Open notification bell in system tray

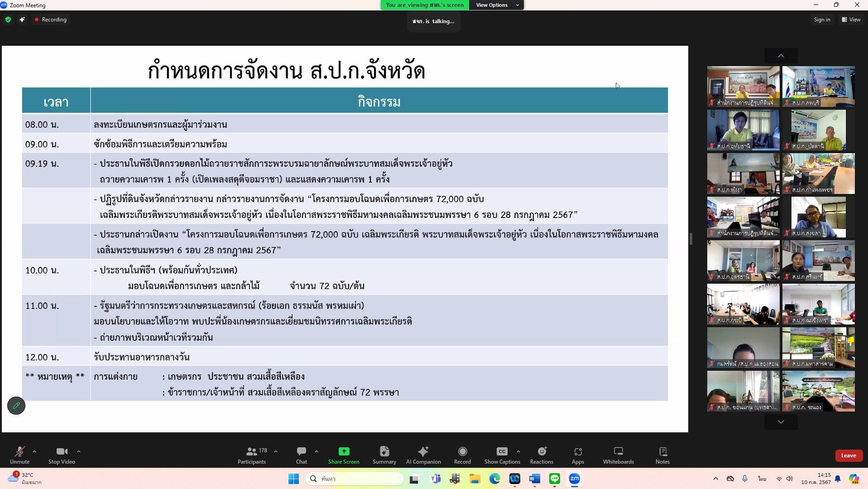pyautogui.click(x=838, y=479)
